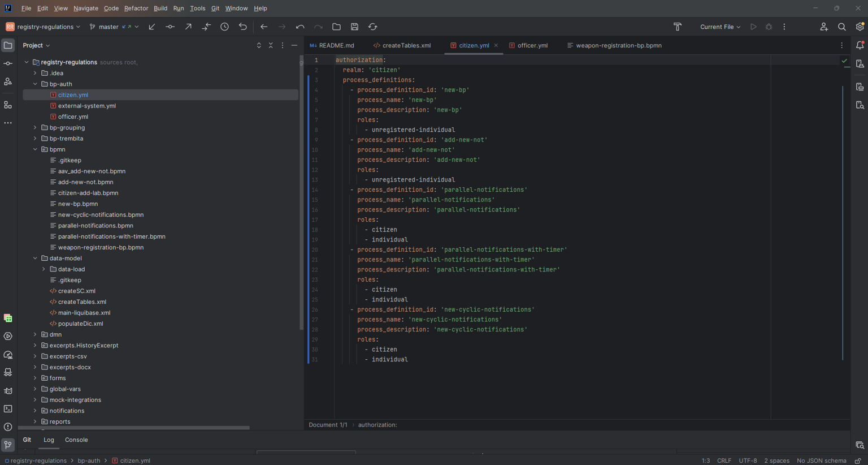Viewport: 868px width, 465px height.
Task: Toggle read-only lock icon in status bar
Action: 858,460
